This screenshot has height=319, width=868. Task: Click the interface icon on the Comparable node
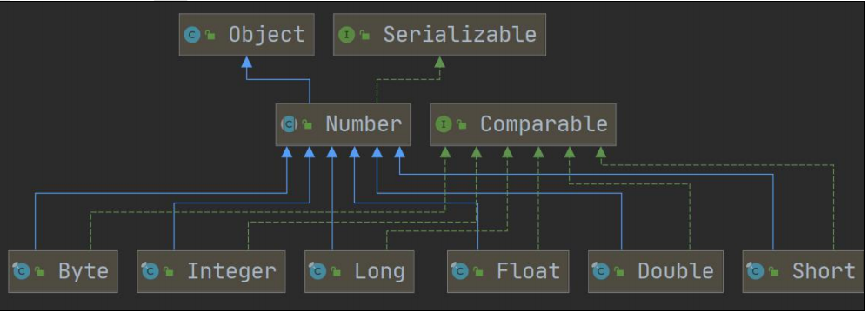pyautogui.click(x=444, y=124)
